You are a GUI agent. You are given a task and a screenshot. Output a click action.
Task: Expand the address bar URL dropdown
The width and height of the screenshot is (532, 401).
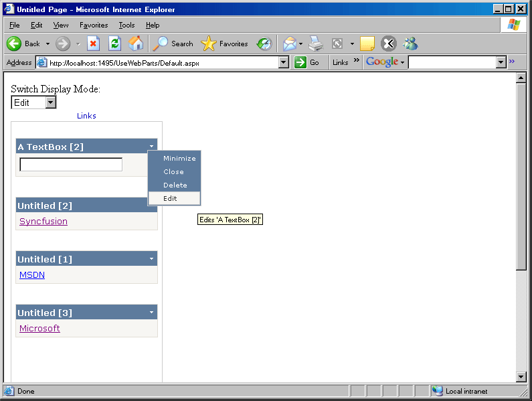(x=283, y=62)
